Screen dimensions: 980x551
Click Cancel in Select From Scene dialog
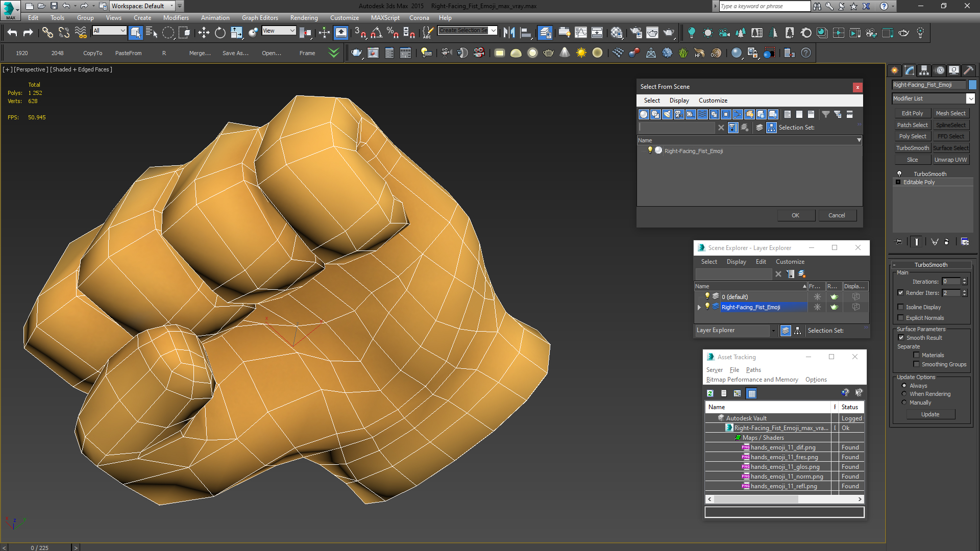(837, 215)
